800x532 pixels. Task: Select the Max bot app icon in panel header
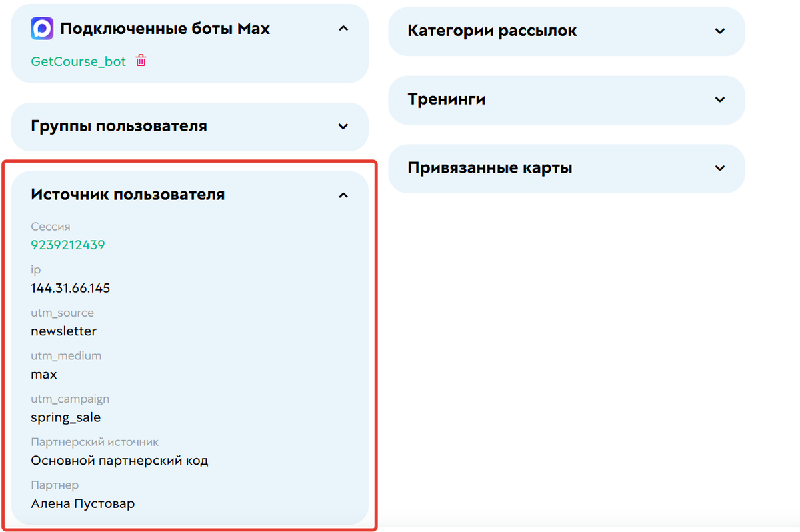(41, 28)
